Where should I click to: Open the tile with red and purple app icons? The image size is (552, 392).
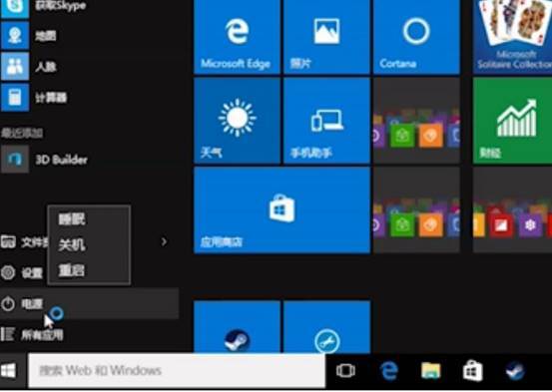[513, 210]
